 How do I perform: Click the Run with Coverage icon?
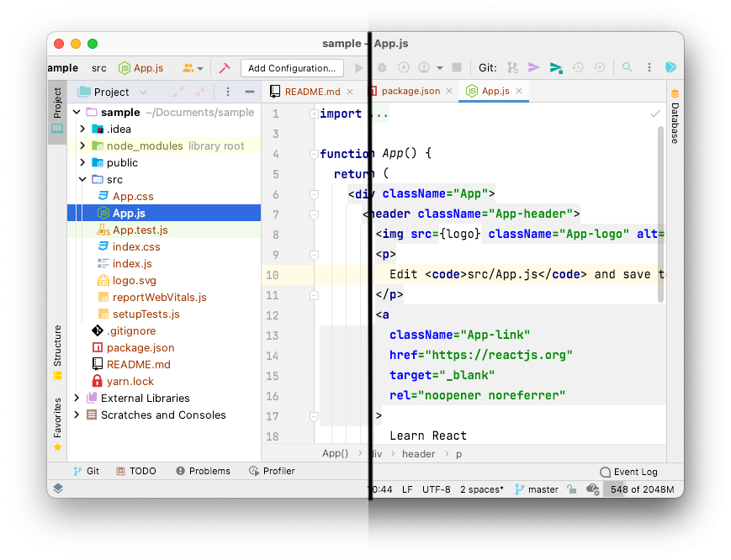(x=403, y=67)
